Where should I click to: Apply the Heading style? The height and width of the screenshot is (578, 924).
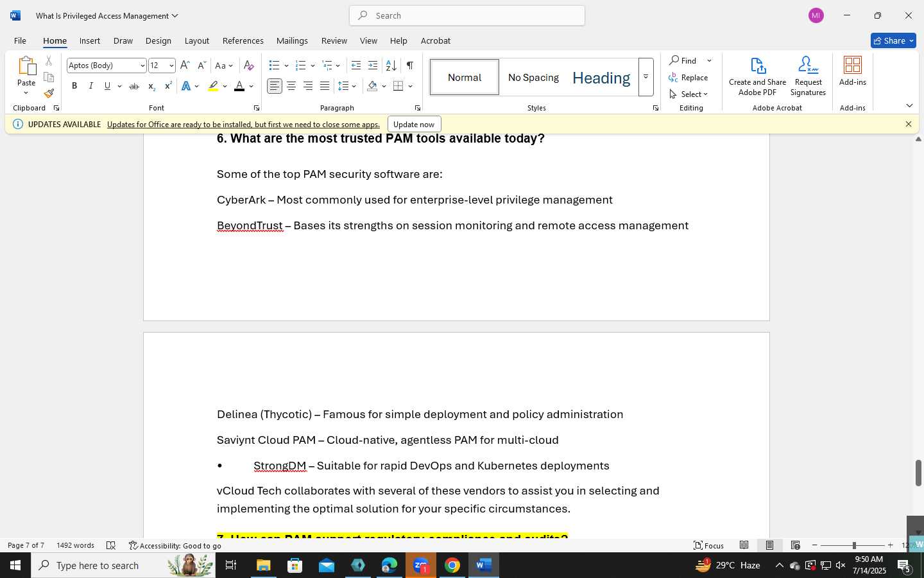point(601,78)
